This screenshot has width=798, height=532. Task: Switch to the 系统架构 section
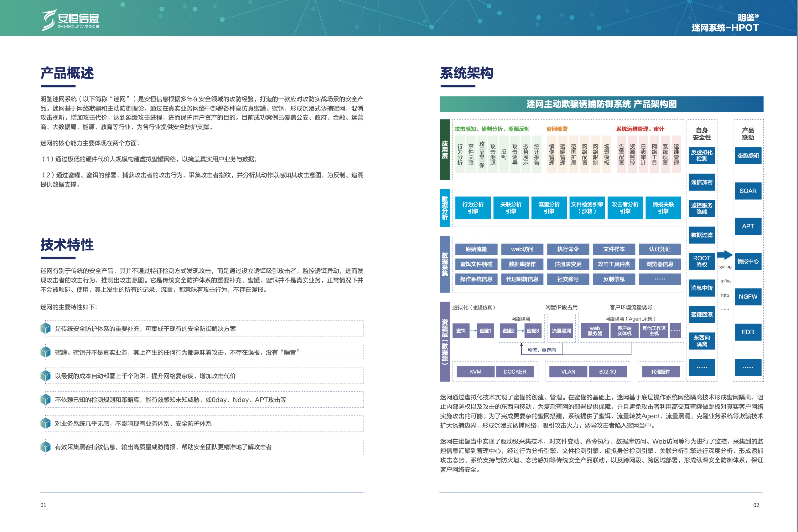467,72
